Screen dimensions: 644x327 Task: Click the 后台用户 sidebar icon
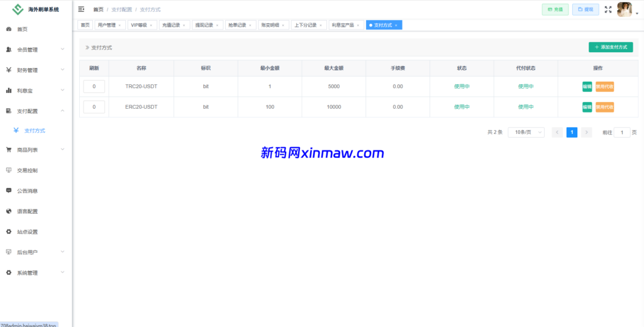coord(9,252)
